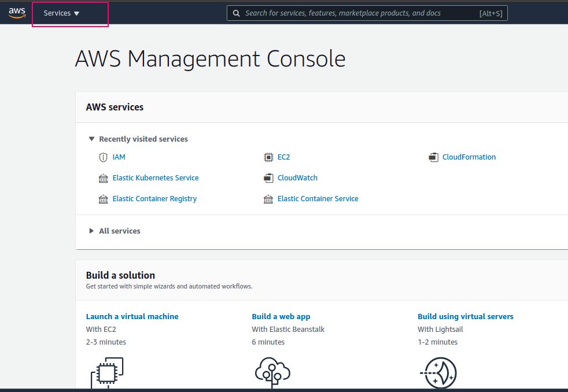The image size is (568, 392).
Task: Click the CloudWatch icon
Action: tap(268, 178)
